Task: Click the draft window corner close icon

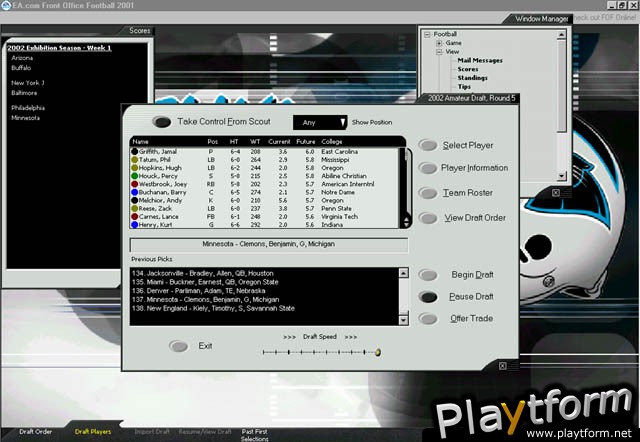Action: (502, 366)
